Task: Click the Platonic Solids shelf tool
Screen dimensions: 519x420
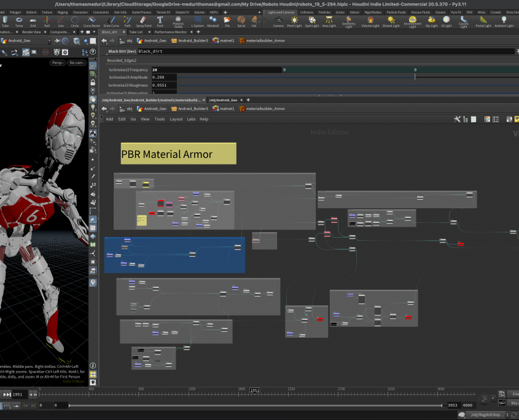Action: point(178,21)
